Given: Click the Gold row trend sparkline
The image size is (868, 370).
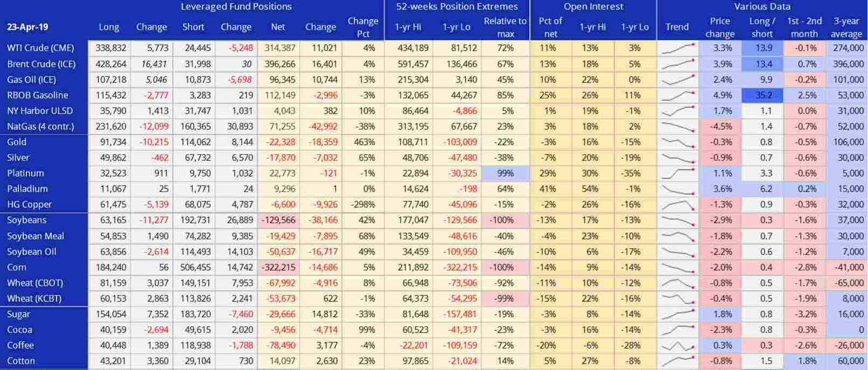Looking at the screenshot, I should [677, 143].
